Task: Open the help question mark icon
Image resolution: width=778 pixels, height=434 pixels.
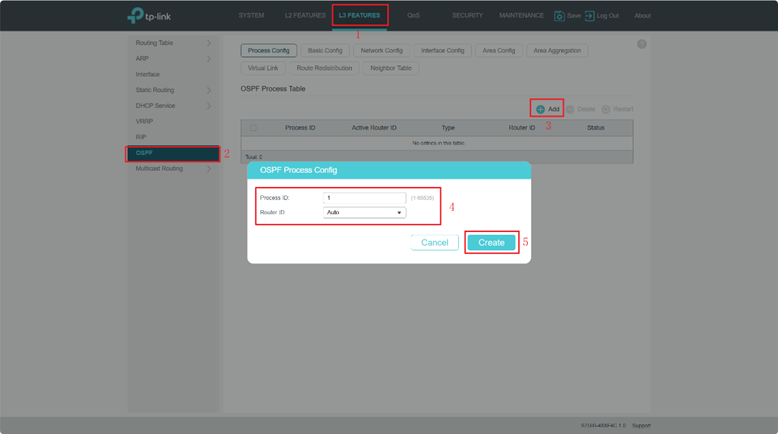Action: tap(642, 44)
